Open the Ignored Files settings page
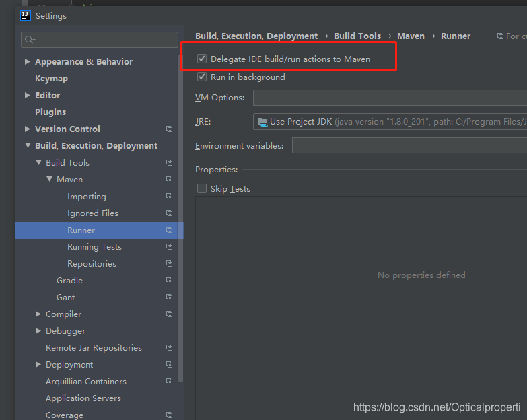The image size is (527, 420). coord(93,213)
